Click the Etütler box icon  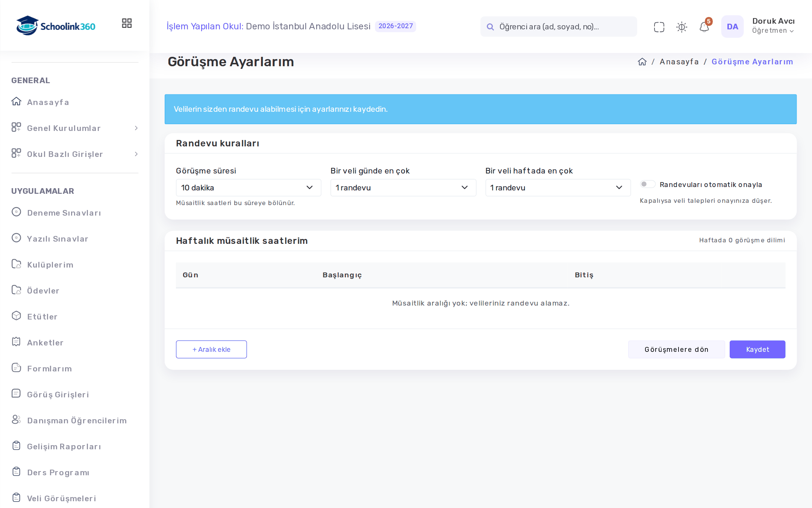coord(16,316)
